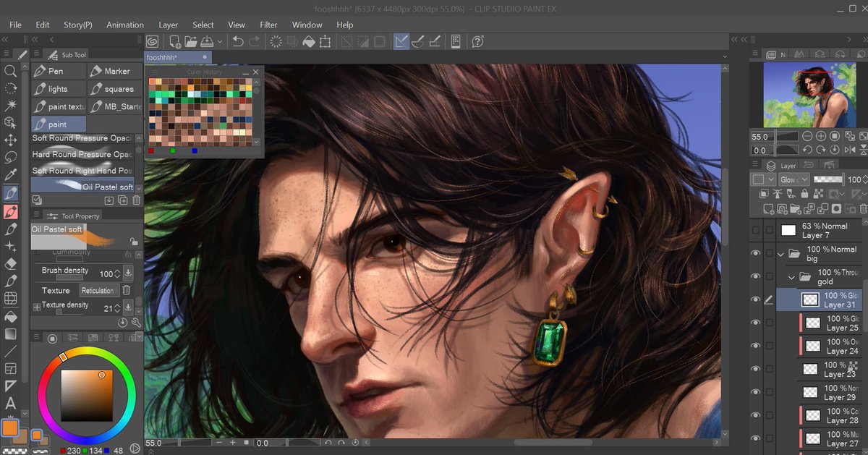Select the Zoom magnifier tool
Viewport: 868px width, 455px height.
[x=11, y=71]
